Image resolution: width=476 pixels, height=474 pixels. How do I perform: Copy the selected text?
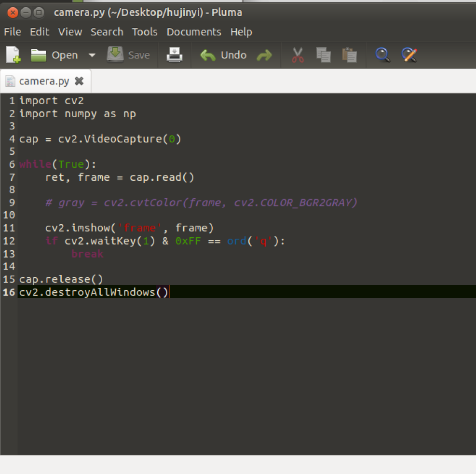tap(324, 54)
